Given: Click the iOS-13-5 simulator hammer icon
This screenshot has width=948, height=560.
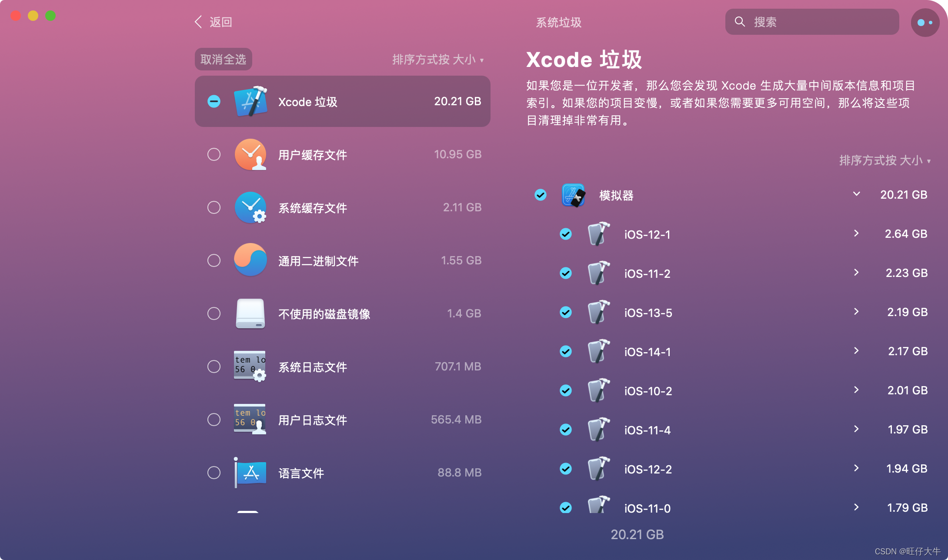Looking at the screenshot, I should pos(599,312).
